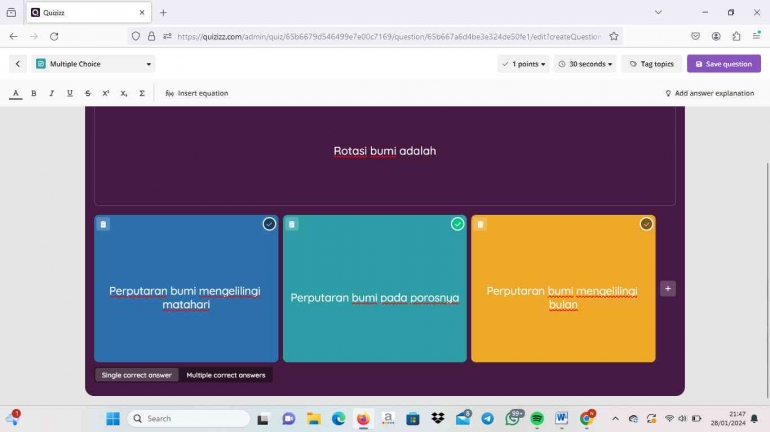The image size is (770, 432).
Task: Open File Explorer from the taskbar
Action: tap(314, 419)
